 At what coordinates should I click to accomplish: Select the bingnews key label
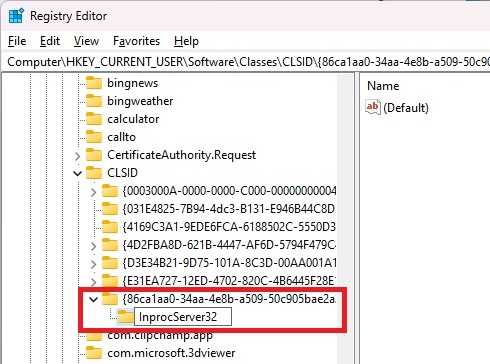coord(132,83)
